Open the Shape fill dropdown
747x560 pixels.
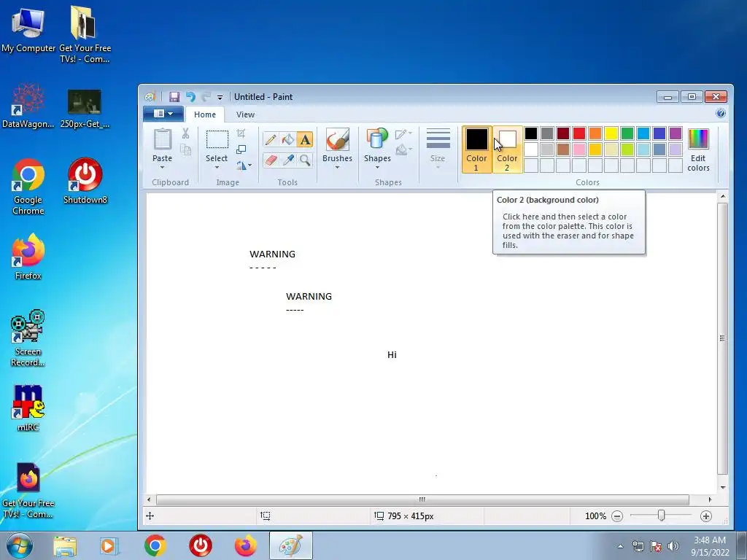coord(403,149)
